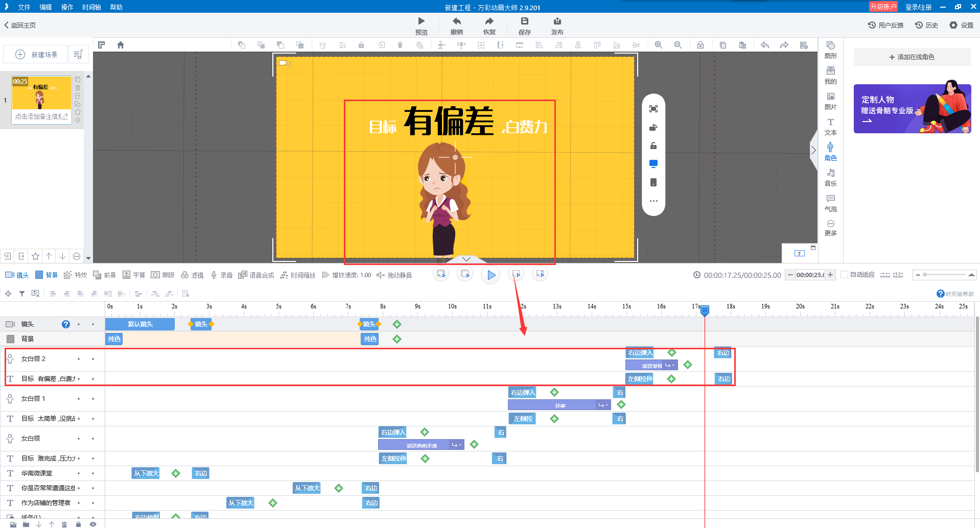Switch to mobile display mode on floating toolbar
This screenshot has height=528, width=980.
point(654,182)
